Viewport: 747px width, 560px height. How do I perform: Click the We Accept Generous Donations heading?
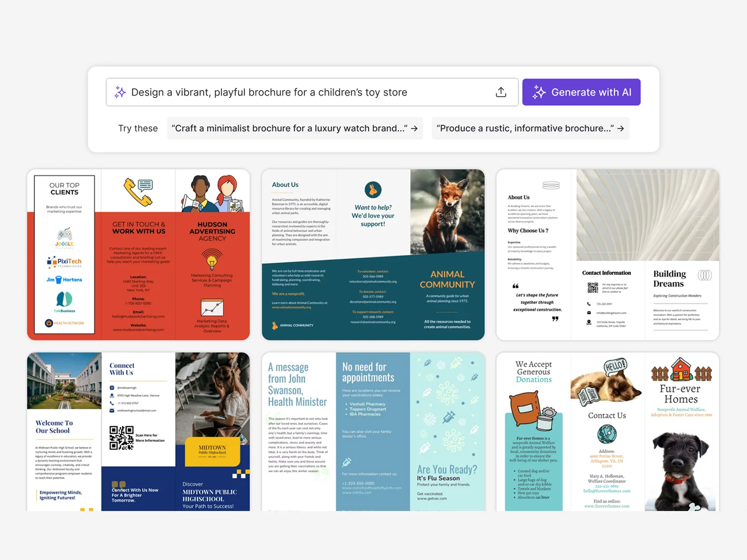534,372
